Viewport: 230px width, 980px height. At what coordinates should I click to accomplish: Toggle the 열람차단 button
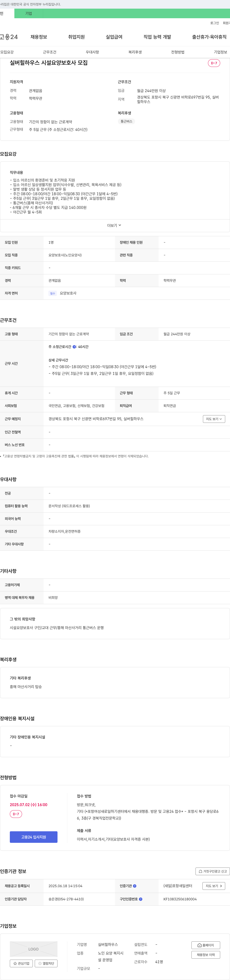(x=46, y=964)
